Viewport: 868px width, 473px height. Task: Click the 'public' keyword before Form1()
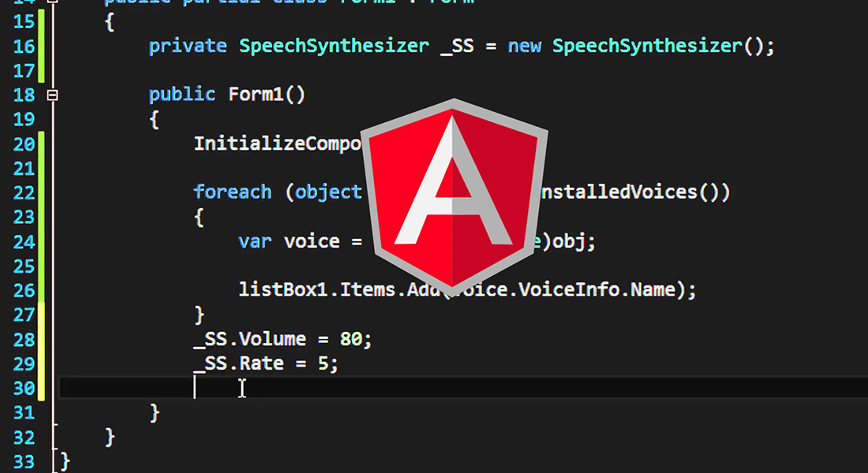(x=181, y=95)
